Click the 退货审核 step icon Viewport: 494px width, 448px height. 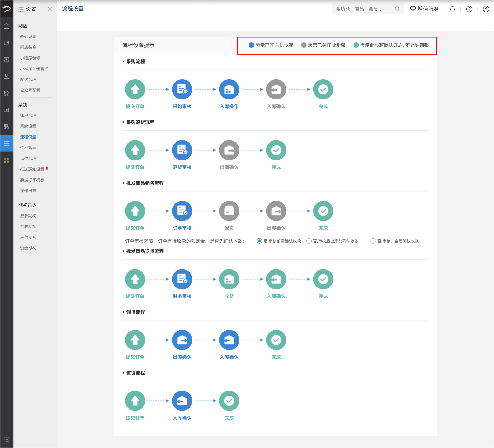[182, 150]
